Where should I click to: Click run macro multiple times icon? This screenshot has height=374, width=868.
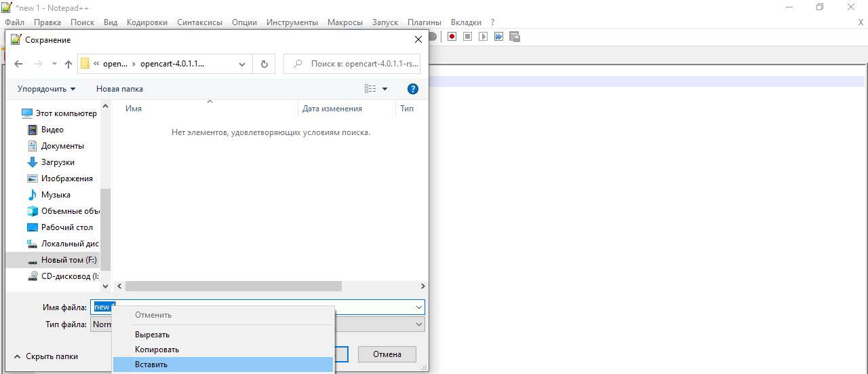point(498,37)
